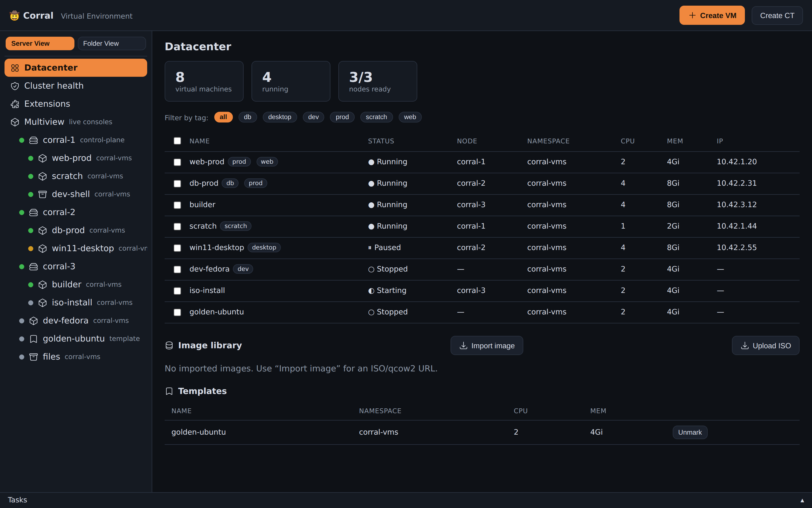The width and height of the screenshot is (812, 508).
Task: Click the win11-desktop name in VM table
Action: click(x=217, y=248)
